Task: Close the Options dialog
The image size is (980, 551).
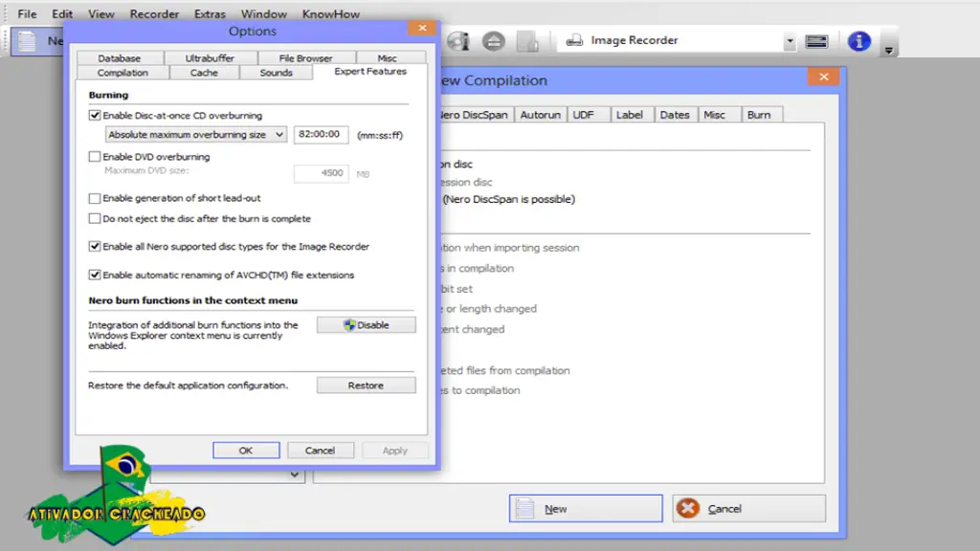Action: [422, 28]
